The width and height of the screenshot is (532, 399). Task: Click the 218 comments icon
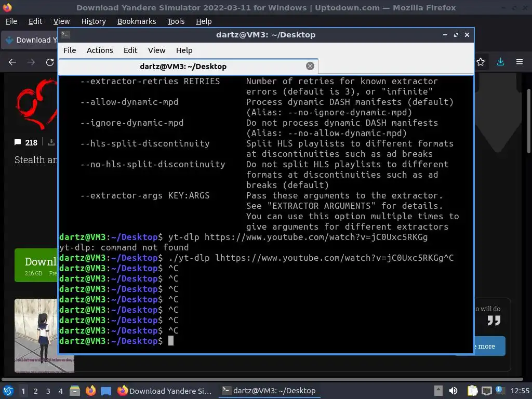click(x=18, y=142)
